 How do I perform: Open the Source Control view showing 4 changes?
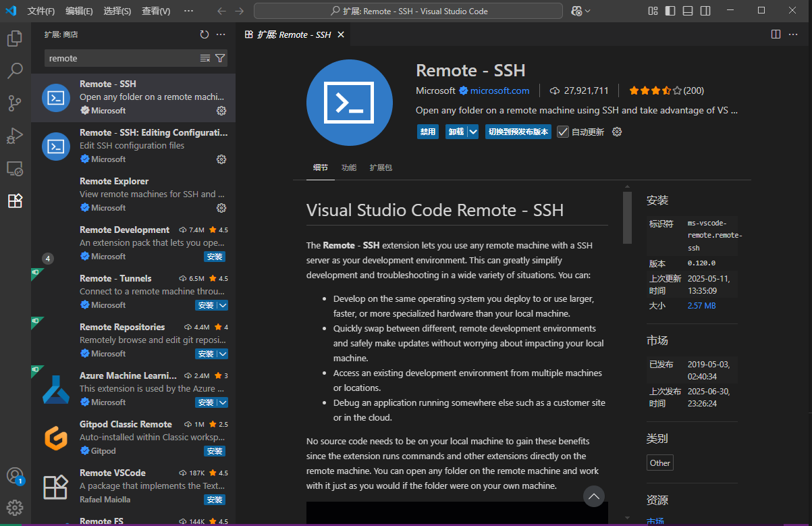tap(14, 103)
